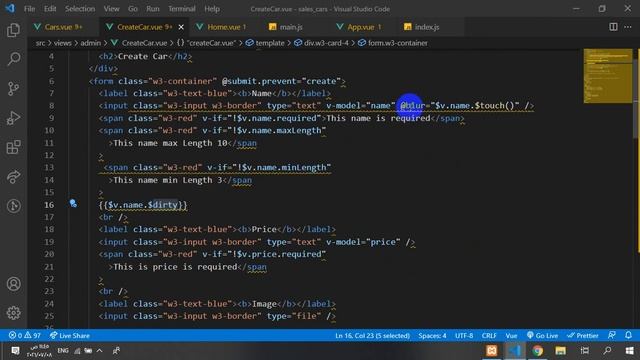Open the timeline icon below Live Share
Image resolution: width=640 pixels, height=360 pixels.
pyautogui.click(x=13, y=206)
